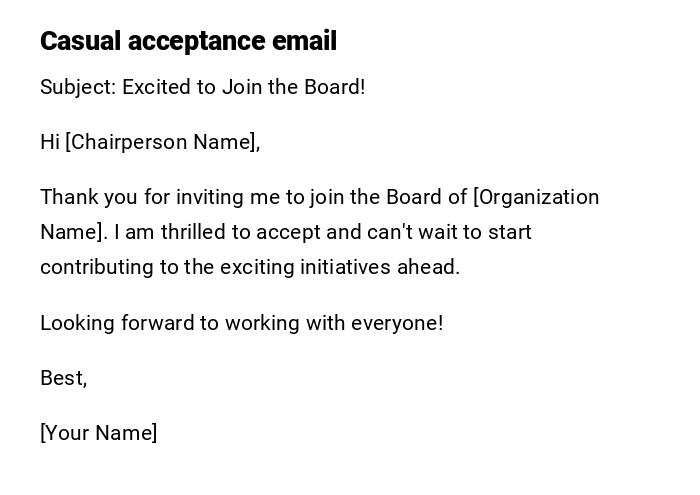The height and width of the screenshot is (495, 700).
Task: Click the "Casual acceptance email" heading
Action: tap(188, 41)
